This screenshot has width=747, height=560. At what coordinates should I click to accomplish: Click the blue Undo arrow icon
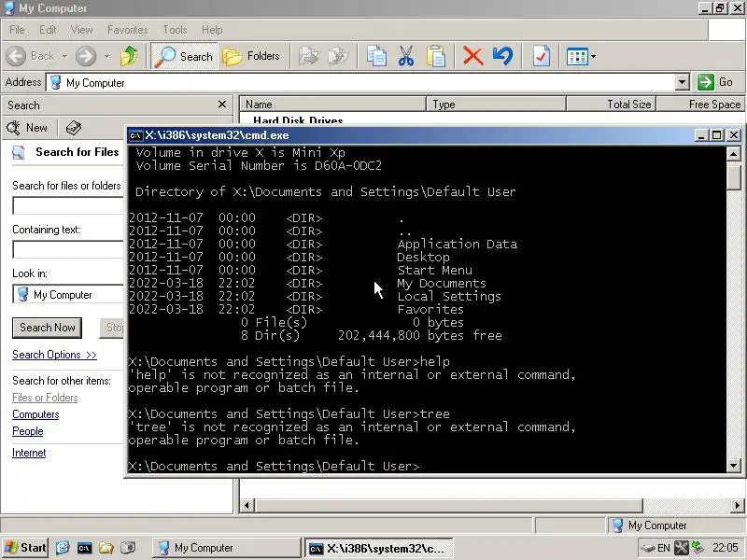[503, 56]
